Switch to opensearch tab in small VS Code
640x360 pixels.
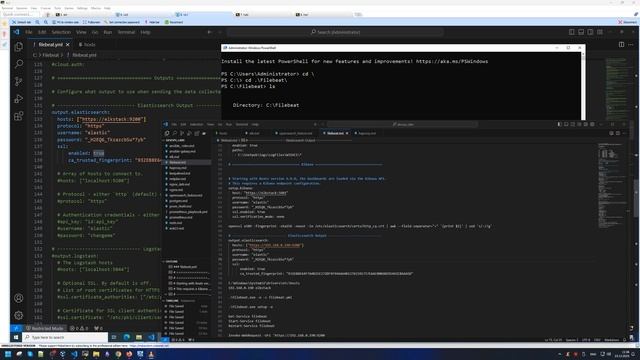click(x=294, y=133)
